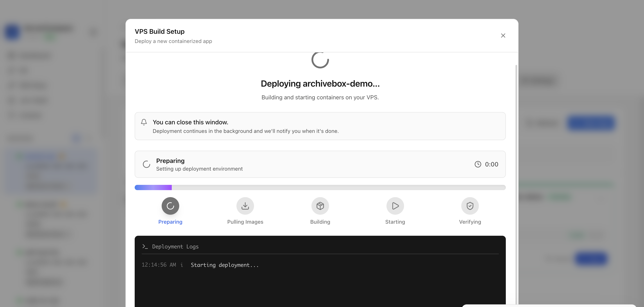The width and height of the screenshot is (644, 307).
Task: Click the large loading spinner at top
Action: click(320, 60)
